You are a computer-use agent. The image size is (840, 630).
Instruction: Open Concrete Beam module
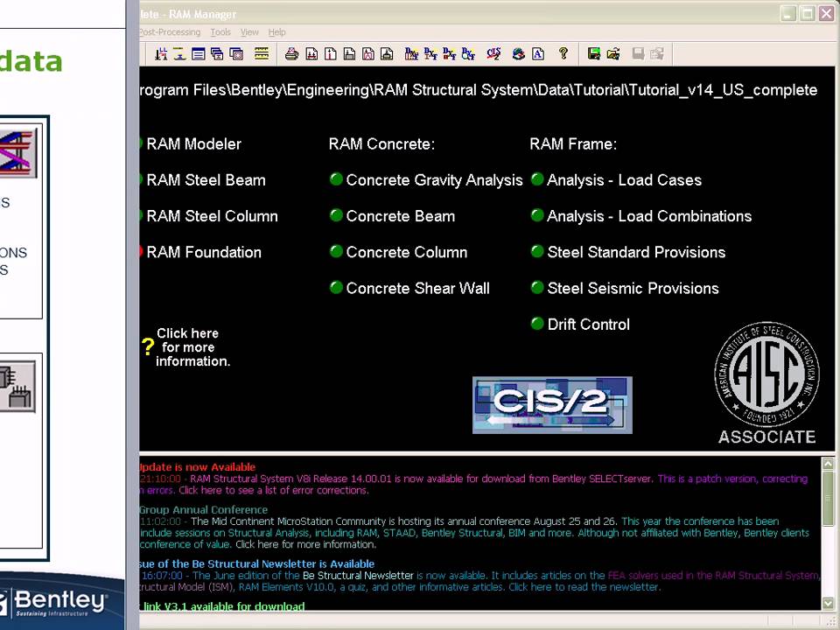click(401, 216)
